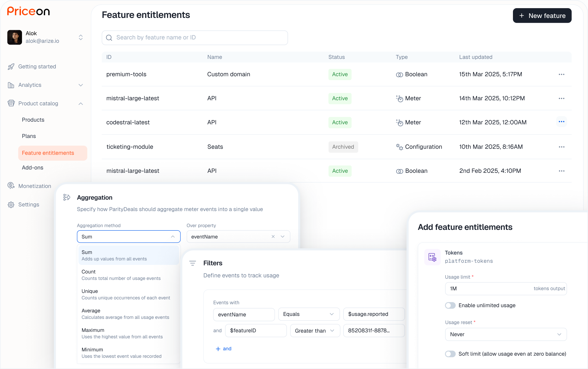Click the Filters section icon
Screen dimensions: 588x369
193,263
